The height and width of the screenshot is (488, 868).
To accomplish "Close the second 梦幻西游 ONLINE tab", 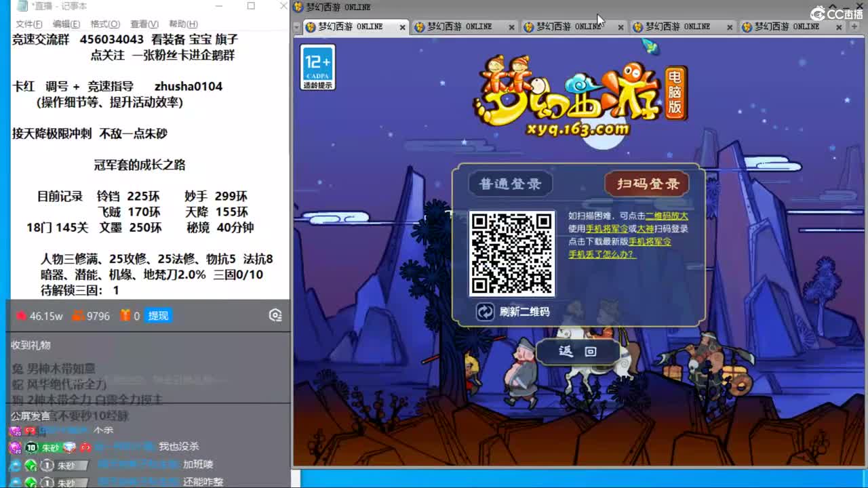I will point(511,27).
